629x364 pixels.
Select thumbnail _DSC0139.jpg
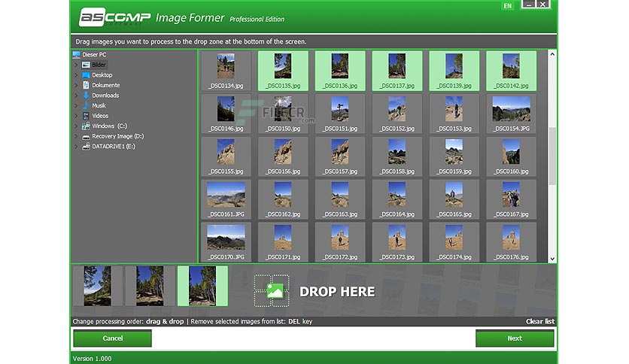[454, 71]
